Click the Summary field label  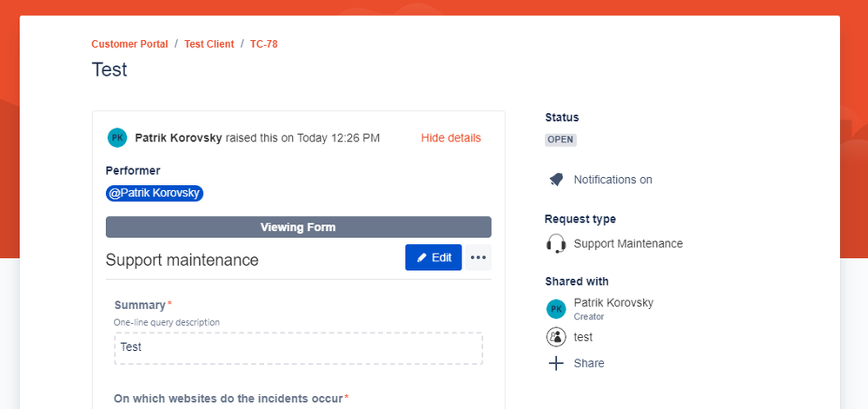click(140, 305)
